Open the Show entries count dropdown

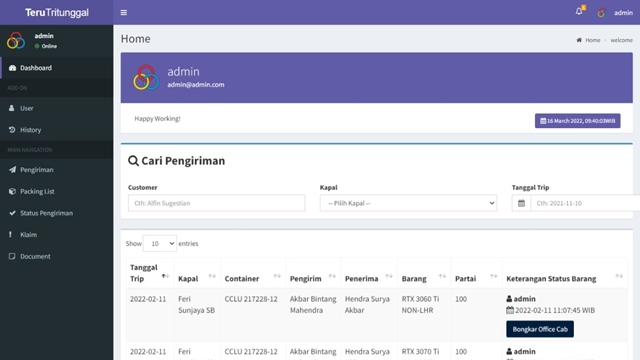(x=160, y=243)
